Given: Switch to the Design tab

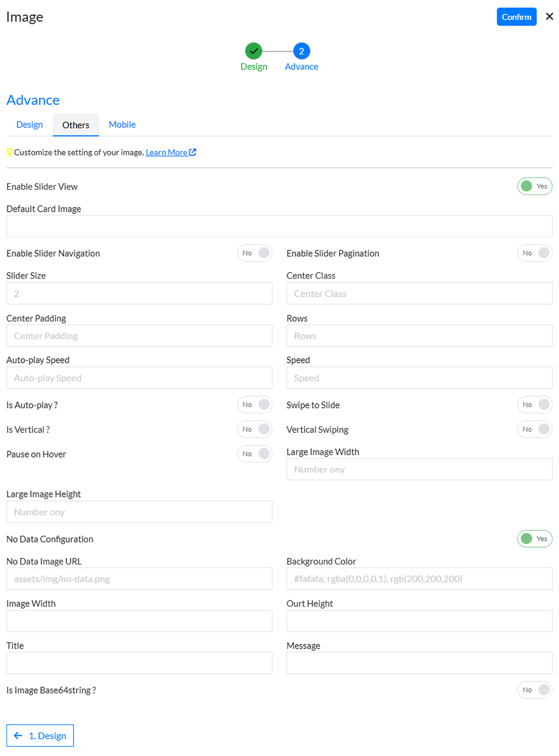Looking at the screenshot, I should pos(30,125).
